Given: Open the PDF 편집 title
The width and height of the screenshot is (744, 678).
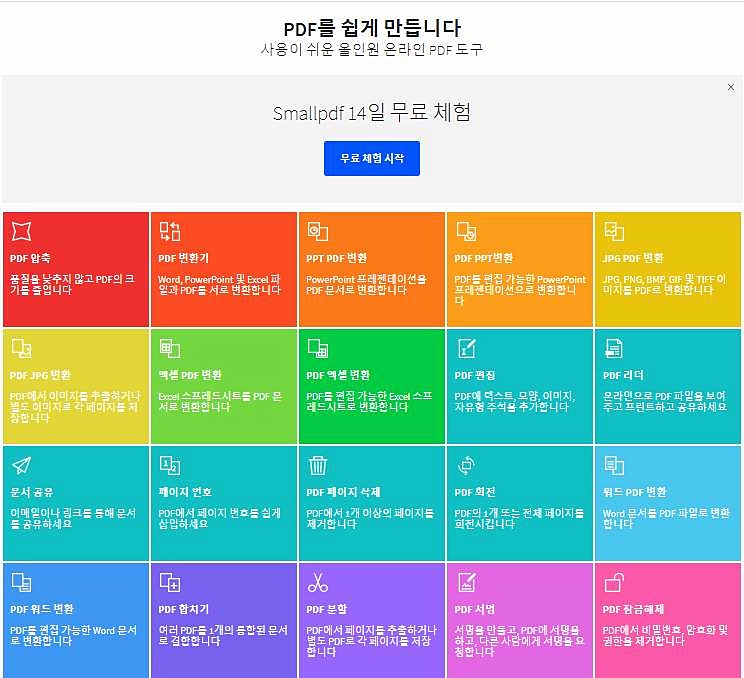Looking at the screenshot, I should pos(474,375).
